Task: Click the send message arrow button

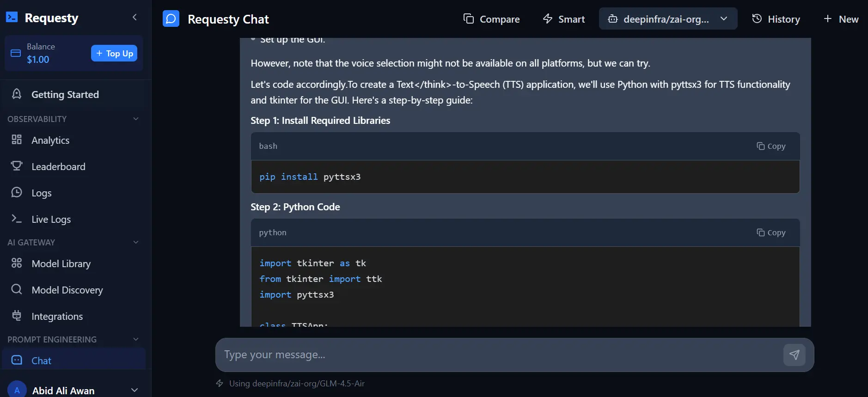Action: pos(795,354)
